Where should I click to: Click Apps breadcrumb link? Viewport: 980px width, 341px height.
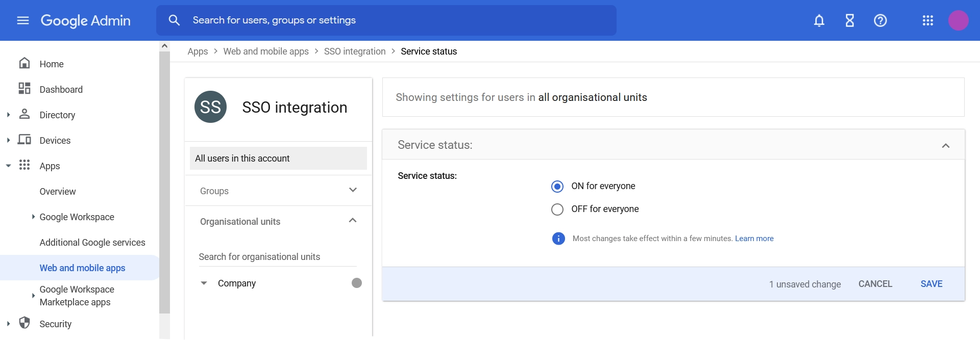click(x=198, y=51)
